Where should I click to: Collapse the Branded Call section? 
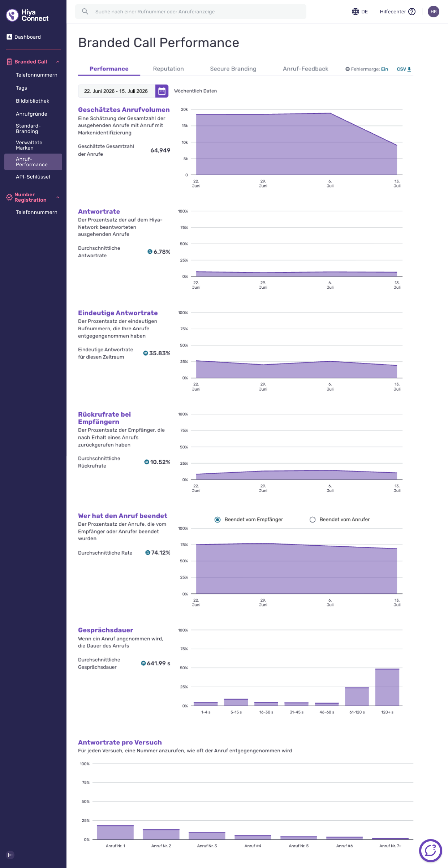(58, 62)
